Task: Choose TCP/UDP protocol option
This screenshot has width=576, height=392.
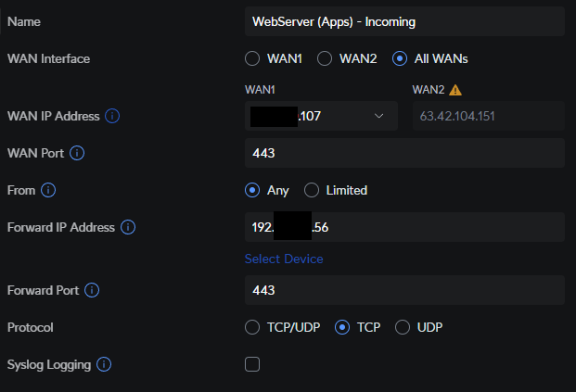Action: tap(252, 327)
